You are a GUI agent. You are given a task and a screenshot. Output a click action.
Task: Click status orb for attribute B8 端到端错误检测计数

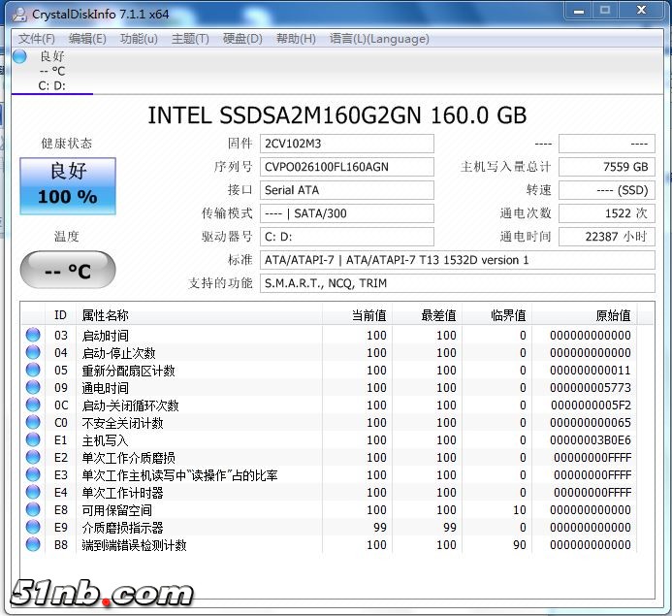[x=34, y=545]
